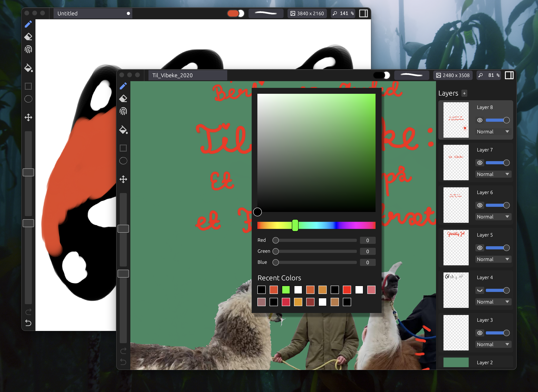Pick the bright green recent color swatch
This screenshot has height=392, width=538.
(286, 290)
